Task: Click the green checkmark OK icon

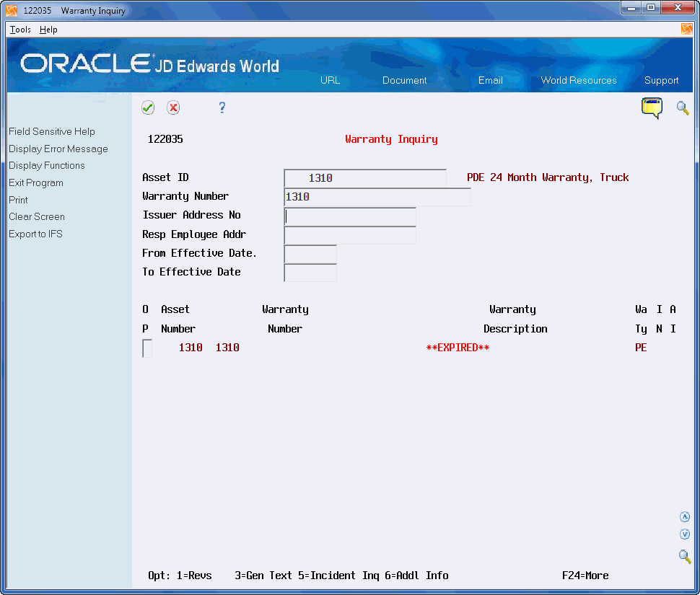Action: 148,107
